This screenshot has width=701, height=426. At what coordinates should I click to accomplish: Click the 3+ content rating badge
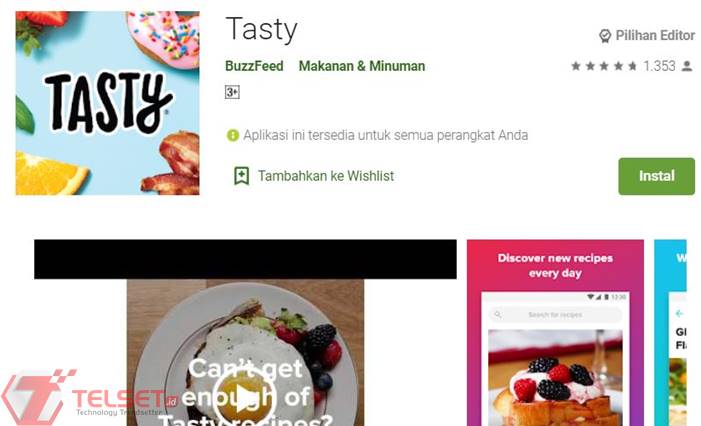click(x=232, y=92)
